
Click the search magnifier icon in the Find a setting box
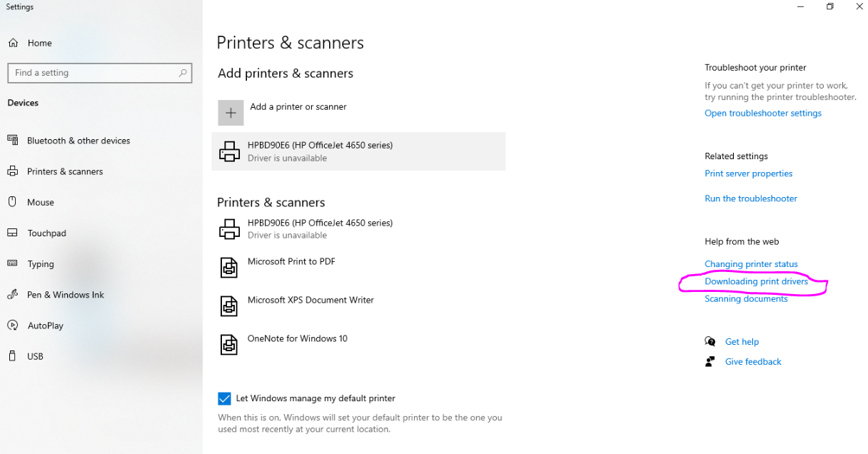pyautogui.click(x=183, y=73)
